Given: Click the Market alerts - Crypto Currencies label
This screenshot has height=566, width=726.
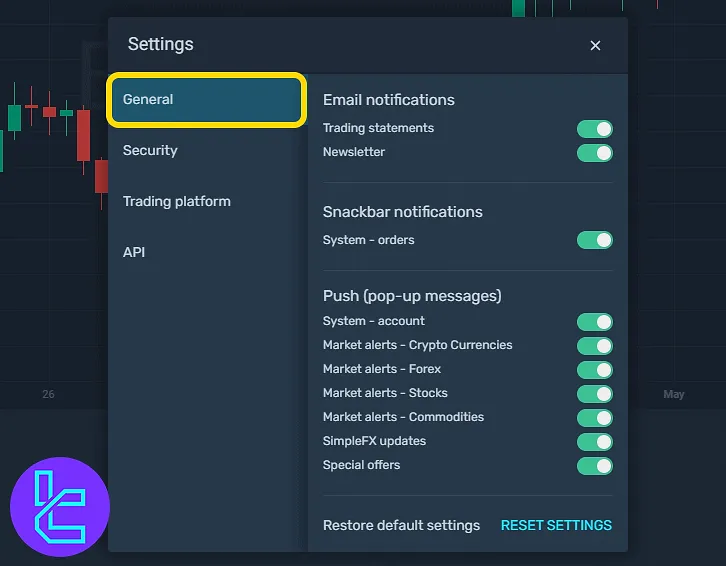Looking at the screenshot, I should (x=418, y=345).
